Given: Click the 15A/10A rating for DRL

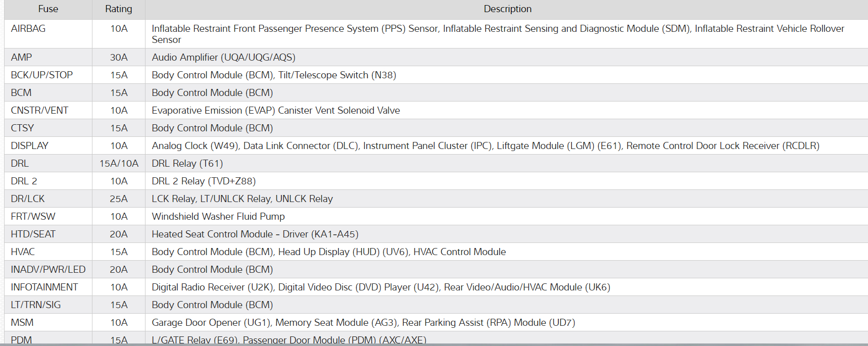Looking at the screenshot, I should coord(119,164).
